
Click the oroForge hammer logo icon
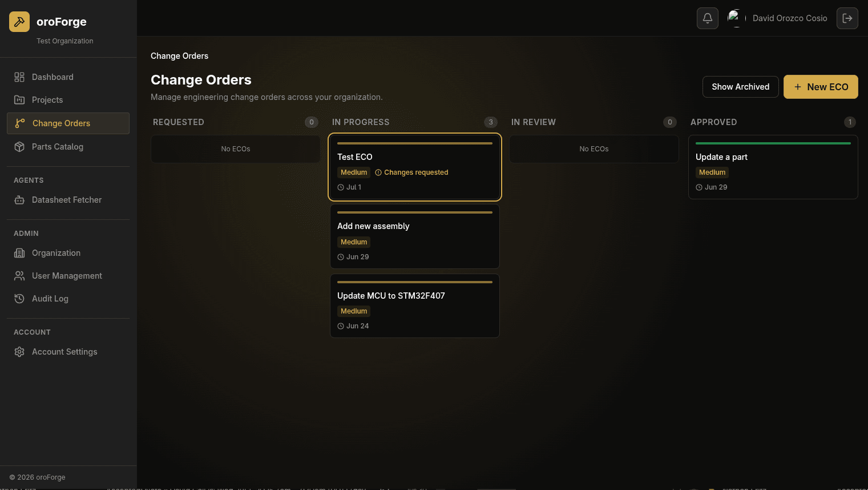pyautogui.click(x=19, y=22)
